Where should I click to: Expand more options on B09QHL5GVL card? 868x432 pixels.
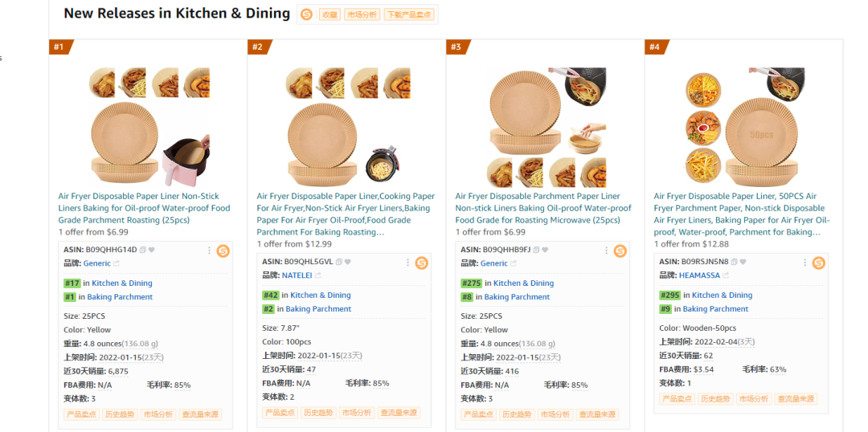(408, 263)
